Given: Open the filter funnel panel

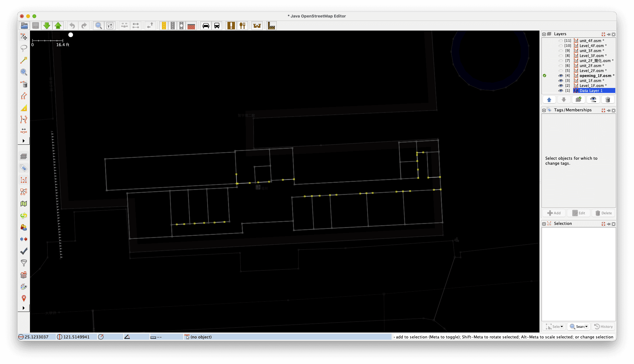Looking at the screenshot, I should coord(24,263).
